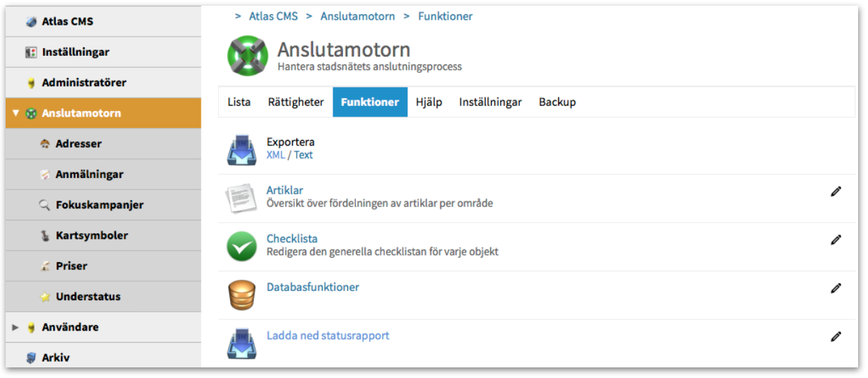Open Databasfunktioner link
This screenshot has width=868, height=378.
(x=313, y=287)
